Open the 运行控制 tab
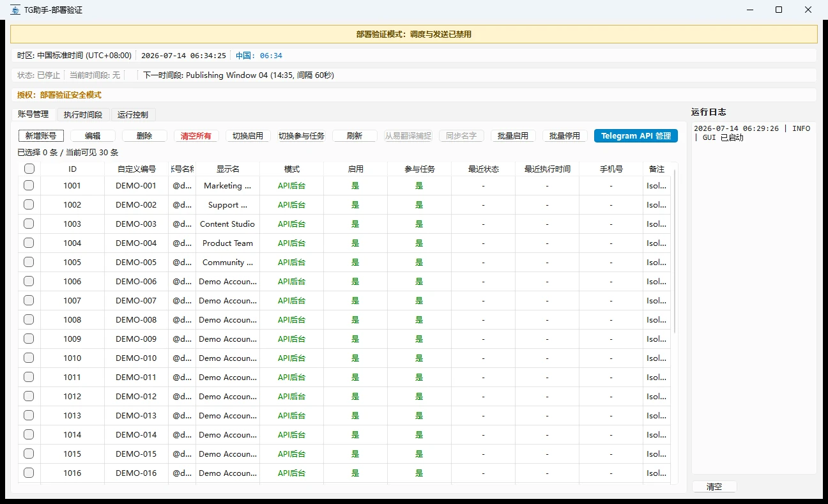This screenshot has width=828, height=504. pyautogui.click(x=133, y=115)
